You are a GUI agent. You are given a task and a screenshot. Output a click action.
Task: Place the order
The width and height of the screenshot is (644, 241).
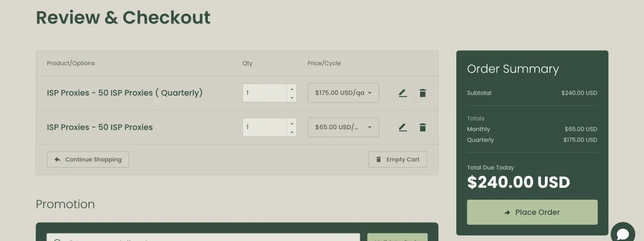(532, 212)
